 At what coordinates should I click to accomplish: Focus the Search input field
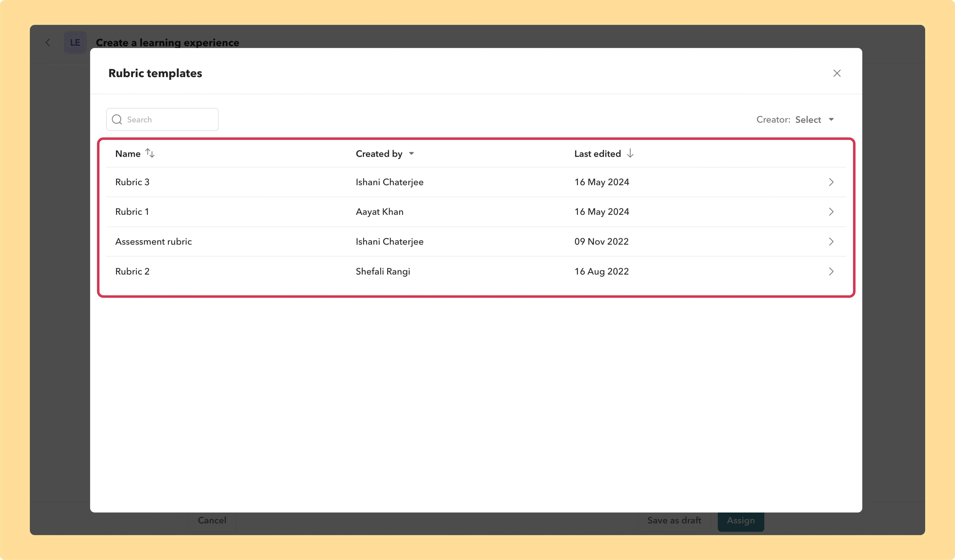click(x=162, y=119)
